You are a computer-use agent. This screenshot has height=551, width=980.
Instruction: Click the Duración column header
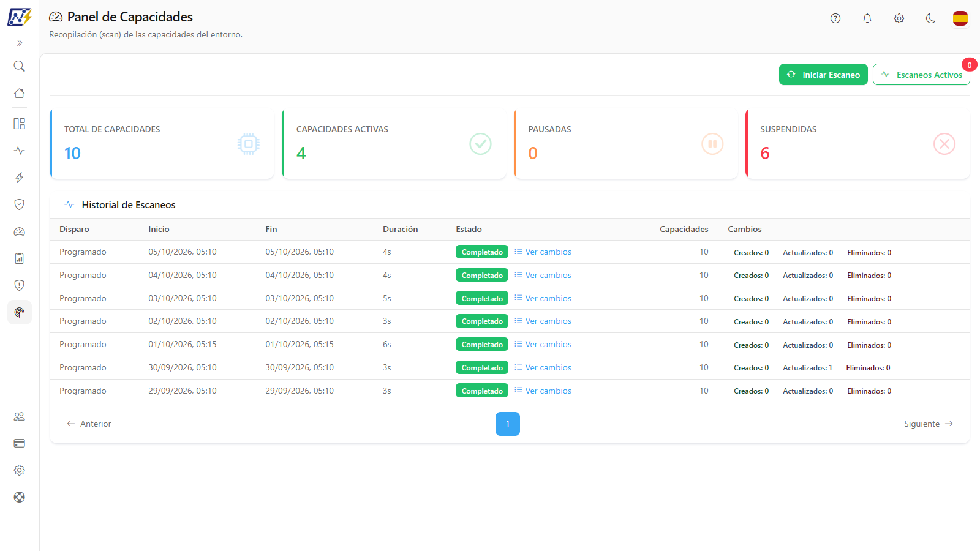click(401, 229)
